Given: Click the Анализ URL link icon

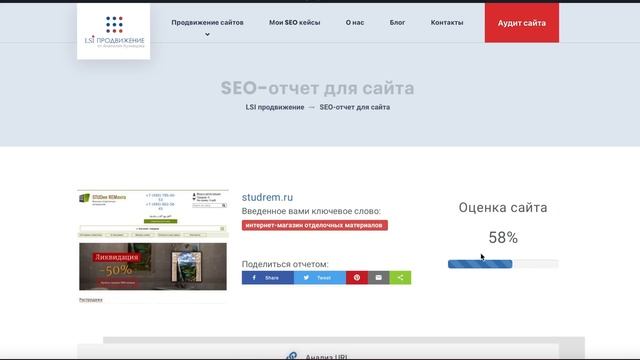Looking at the screenshot, I should click(x=291, y=356).
